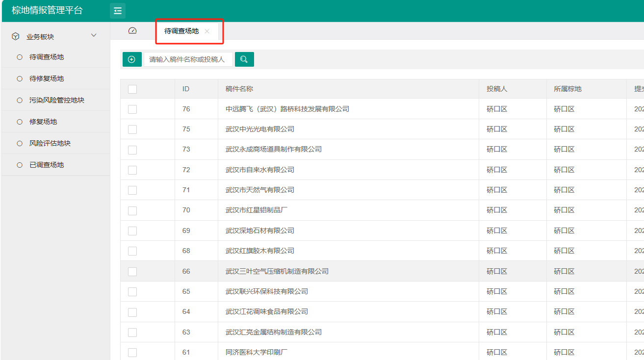Toggle the select-all checkbox in table header
644x360 pixels.
tap(132, 89)
